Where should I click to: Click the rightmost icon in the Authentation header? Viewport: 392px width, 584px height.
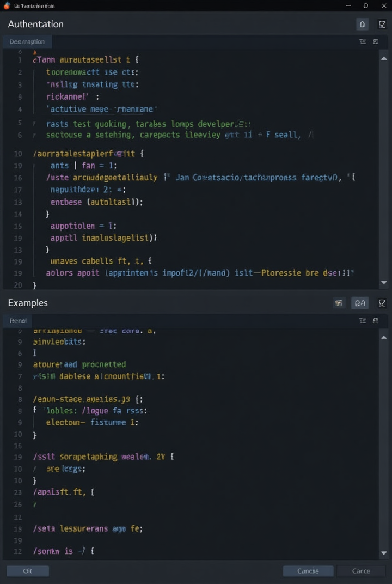click(382, 25)
